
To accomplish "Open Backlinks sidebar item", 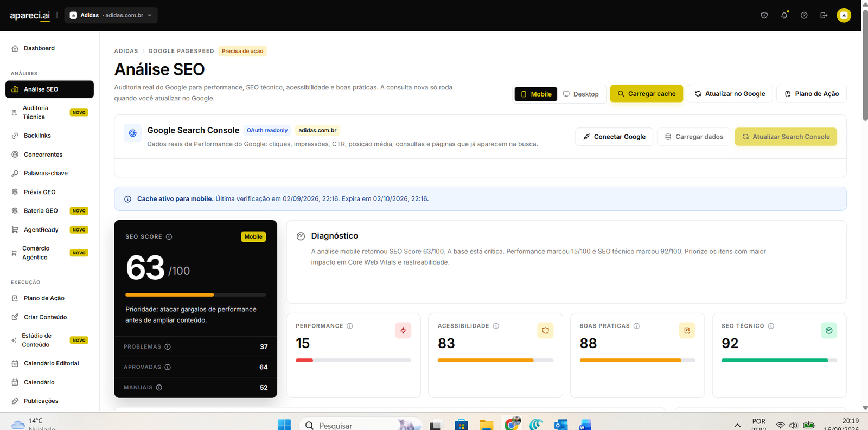I will click(x=49, y=136).
